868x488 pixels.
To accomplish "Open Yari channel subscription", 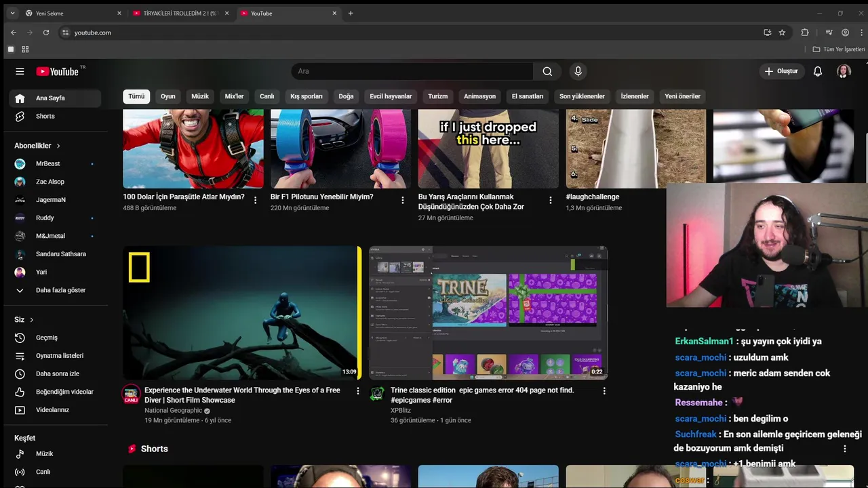I will (x=55, y=272).
